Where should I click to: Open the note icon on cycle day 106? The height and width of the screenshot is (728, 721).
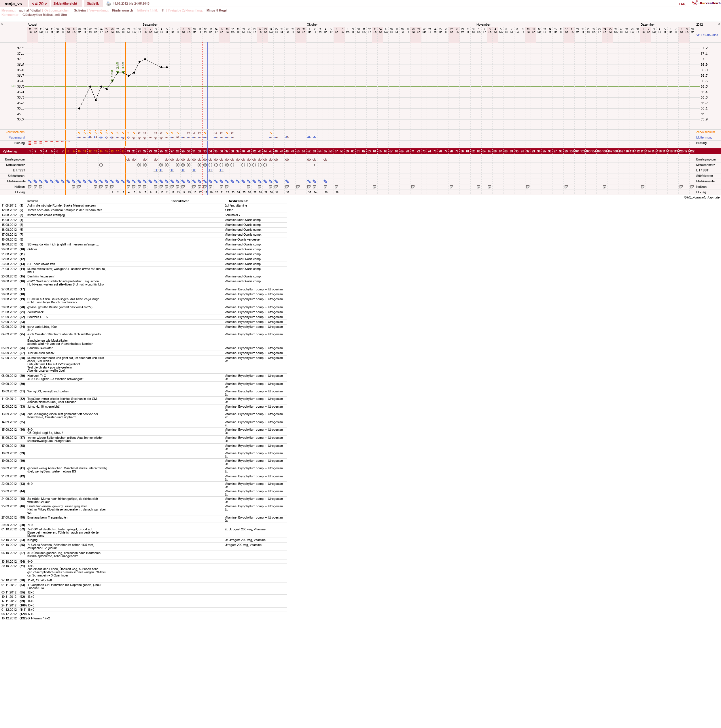[605, 187]
